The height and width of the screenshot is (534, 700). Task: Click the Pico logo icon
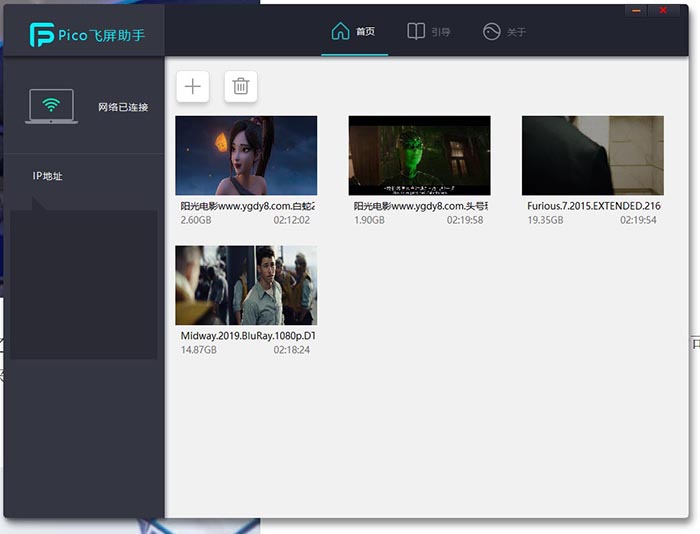coord(42,35)
